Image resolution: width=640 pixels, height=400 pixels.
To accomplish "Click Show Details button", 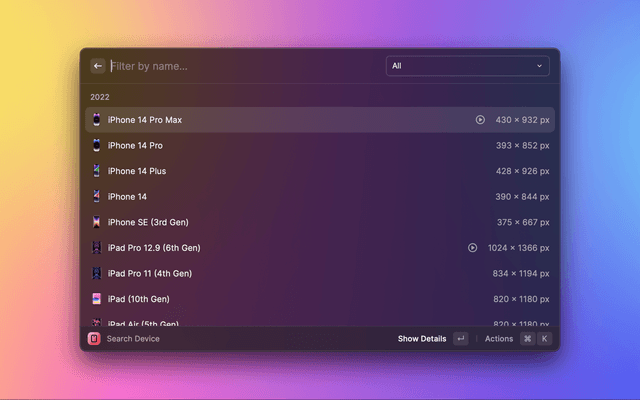I will (x=422, y=339).
